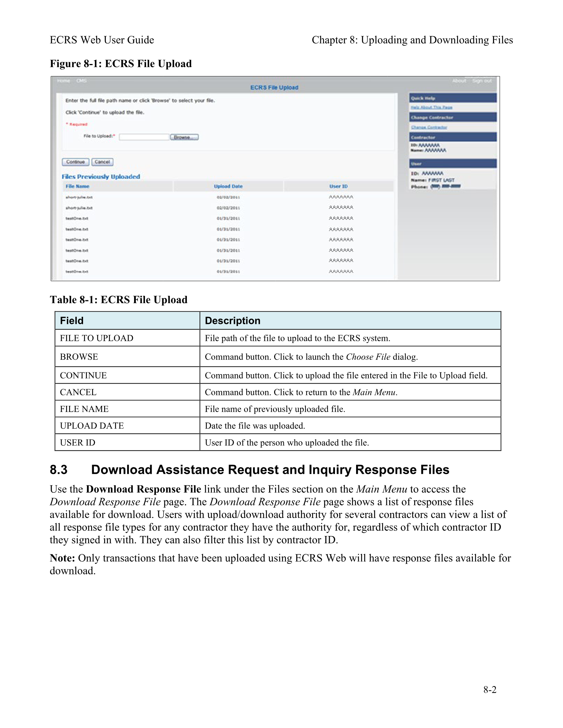Select the Files Previously Uploaded heading
Image resolution: width=563 pixels, height=728 pixels.
pyautogui.click(x=101, y=177)
